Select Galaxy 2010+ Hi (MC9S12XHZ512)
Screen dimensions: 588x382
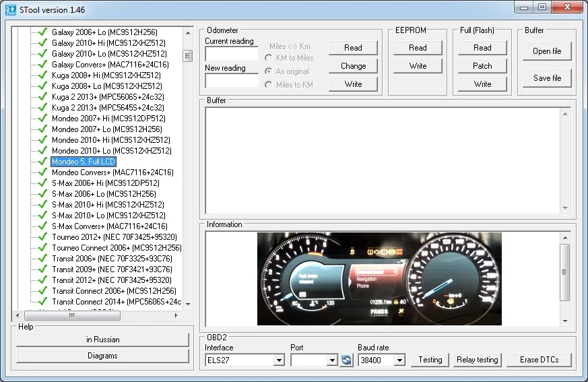tap(108, 42)
